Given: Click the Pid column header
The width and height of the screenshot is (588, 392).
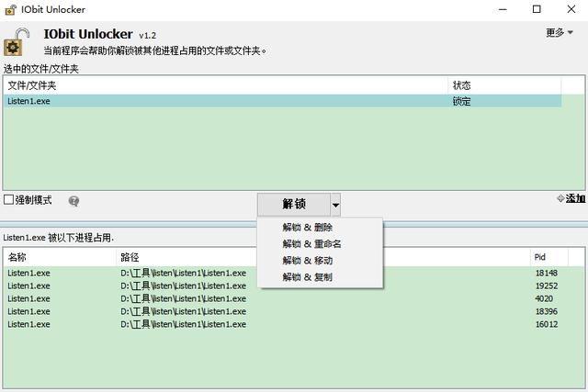Looking at the screenshot, I should coord(549,257).
